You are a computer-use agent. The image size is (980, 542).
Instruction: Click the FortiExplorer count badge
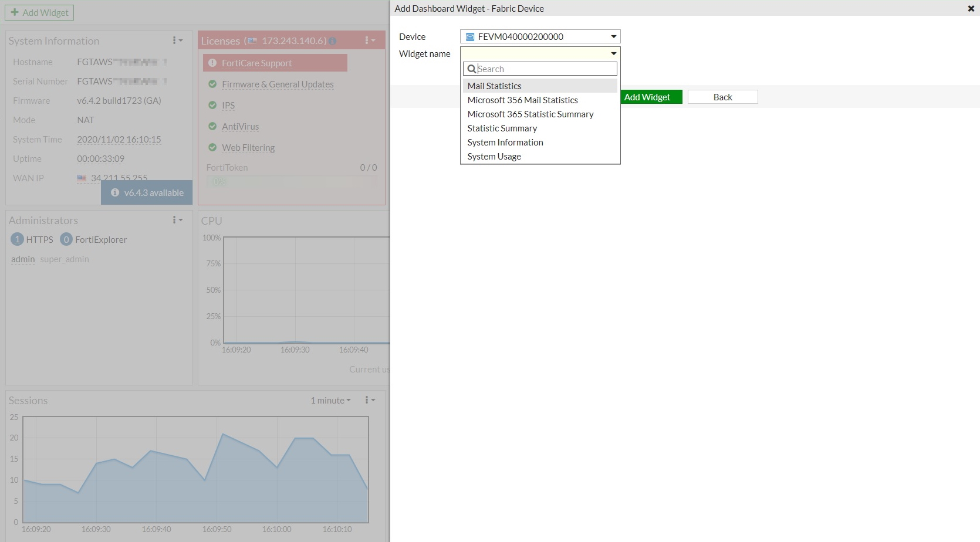[66, 239]
